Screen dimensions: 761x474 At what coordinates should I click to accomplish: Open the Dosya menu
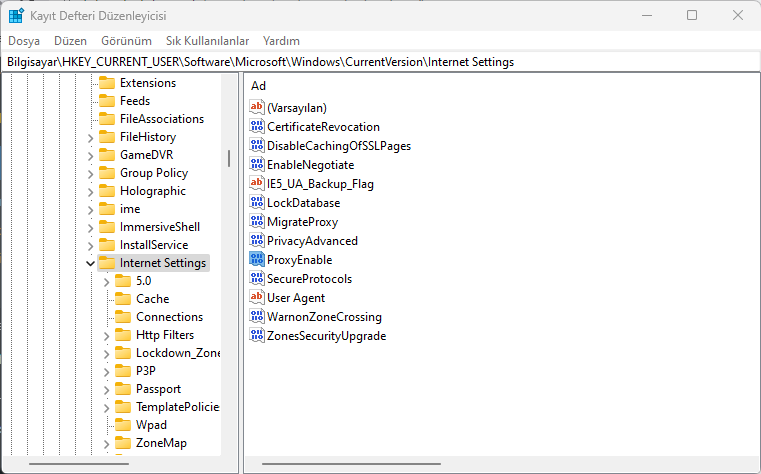click(24, 41)
